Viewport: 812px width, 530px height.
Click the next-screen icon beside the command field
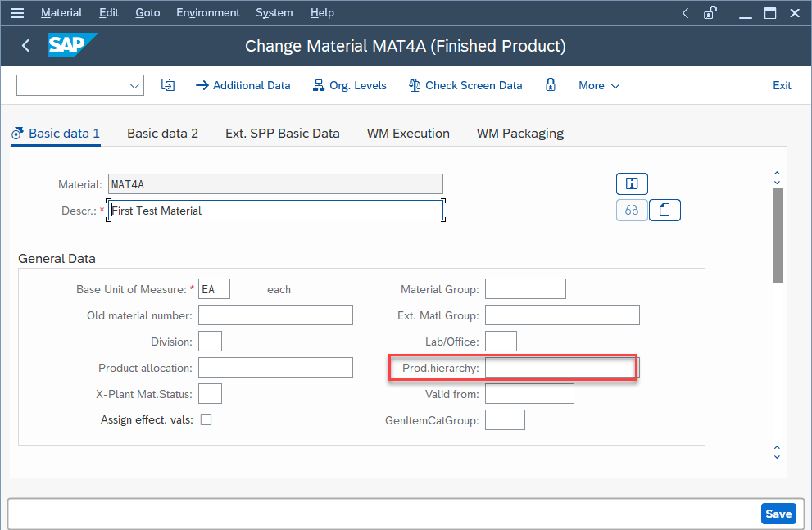167,84
